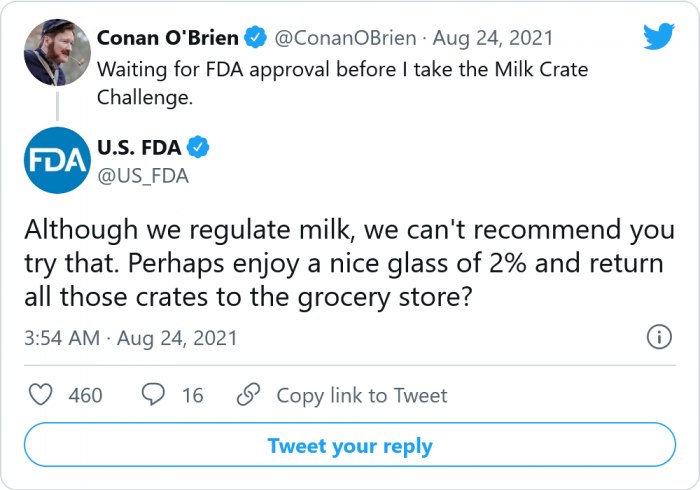Click the Twitter bird logo
700x490 pixels.
tap(658, 38)
